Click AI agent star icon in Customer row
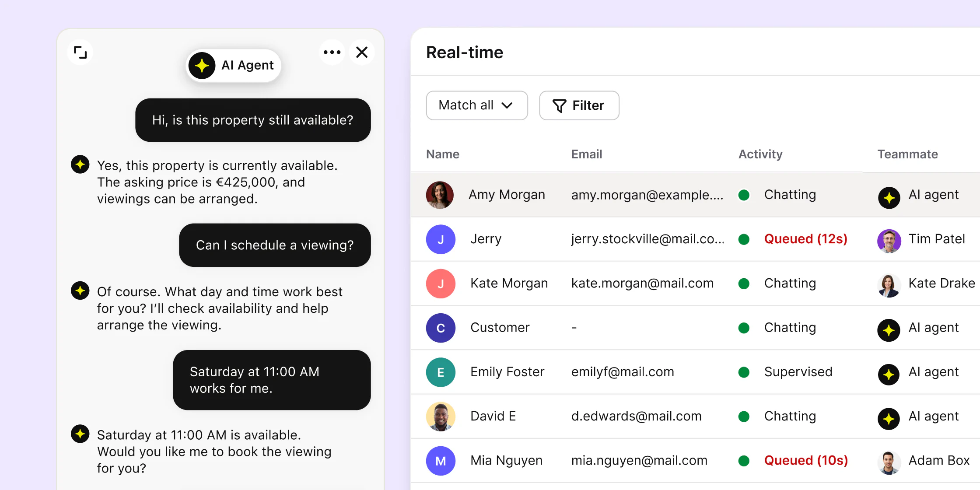 point(889,330)
